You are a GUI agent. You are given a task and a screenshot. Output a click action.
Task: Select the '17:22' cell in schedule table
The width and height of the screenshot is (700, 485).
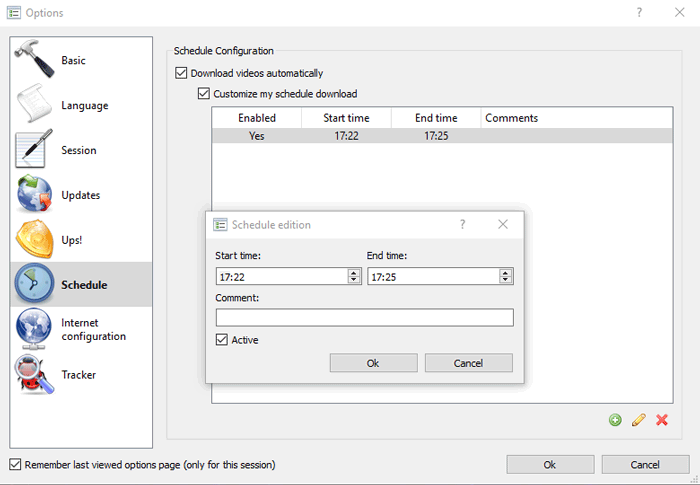click(x=346, y=136)
